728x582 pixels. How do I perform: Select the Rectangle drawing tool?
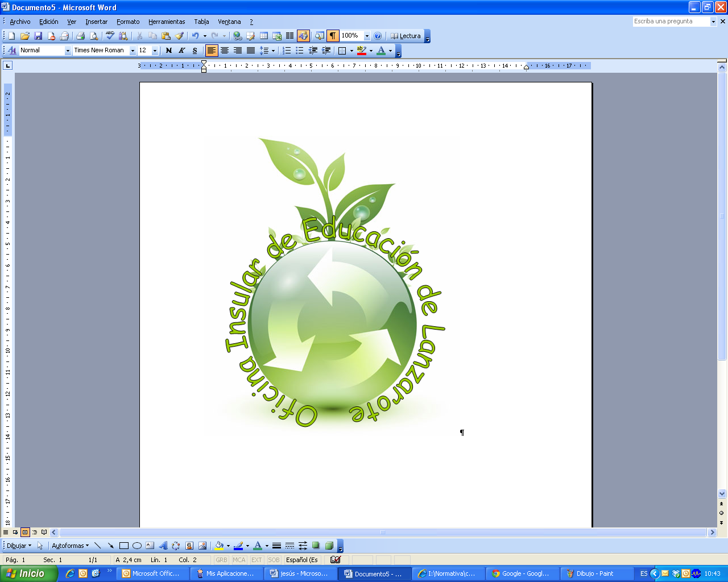[x=123, y=546]
